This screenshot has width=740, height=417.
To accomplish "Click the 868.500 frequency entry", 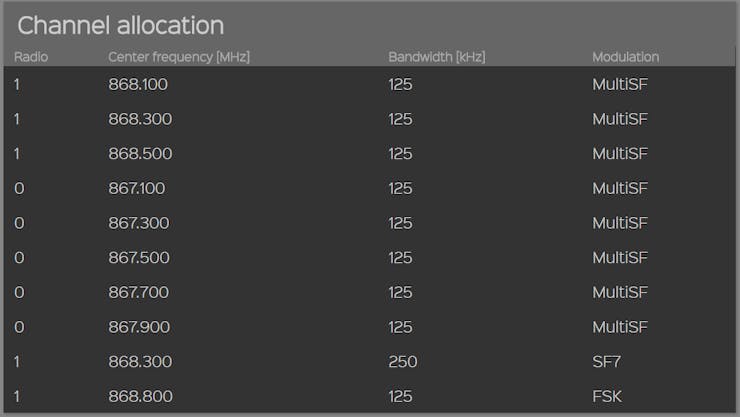I will pyautogui.click(x=140, y=153).
